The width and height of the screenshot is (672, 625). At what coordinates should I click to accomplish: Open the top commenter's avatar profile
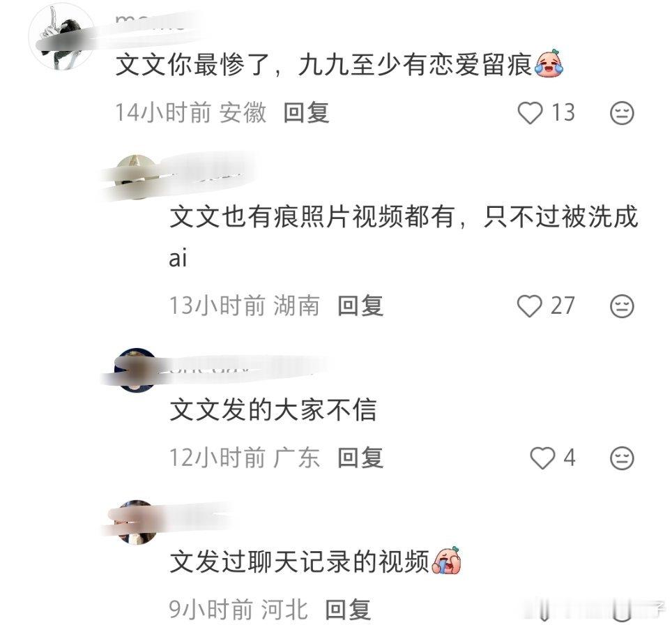pos(63,37)
